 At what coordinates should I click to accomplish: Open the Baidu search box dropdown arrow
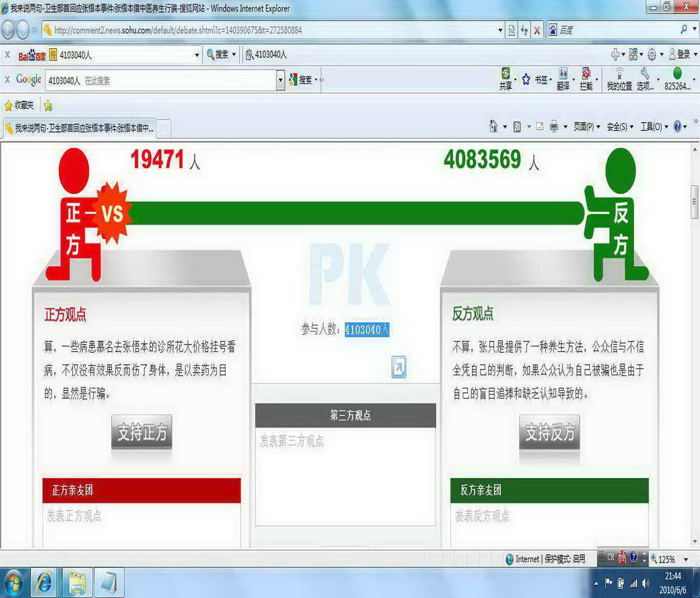[x=197, y=55]
